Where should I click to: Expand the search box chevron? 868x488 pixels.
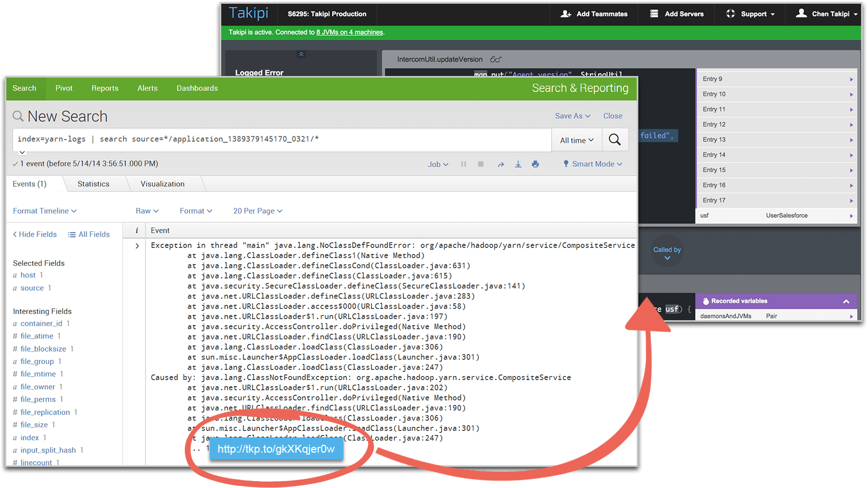pos(22,152)
